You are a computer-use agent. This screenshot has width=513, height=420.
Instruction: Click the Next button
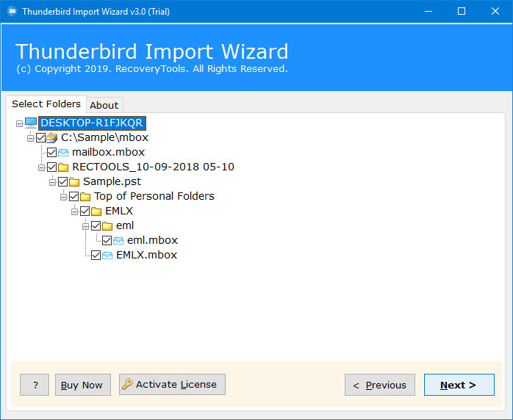click(x=459, y=385)
